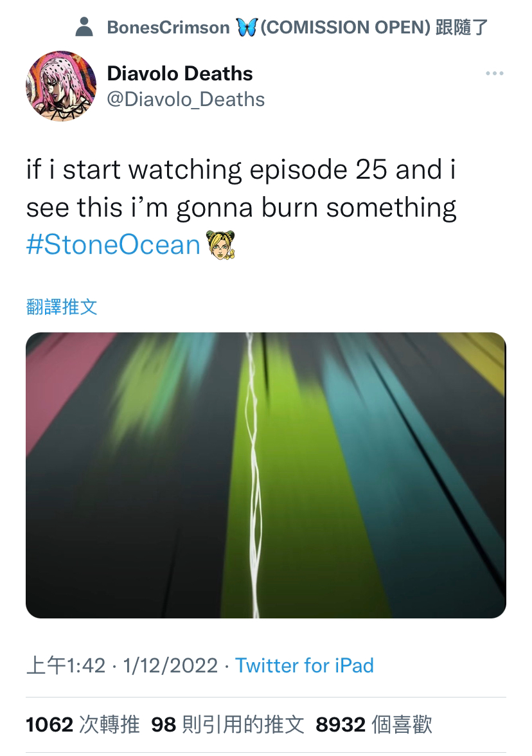The width and height of the screenshot is (532, 756).
Task: Click the 跟隨了 followed label
Action: pos(461,28)
